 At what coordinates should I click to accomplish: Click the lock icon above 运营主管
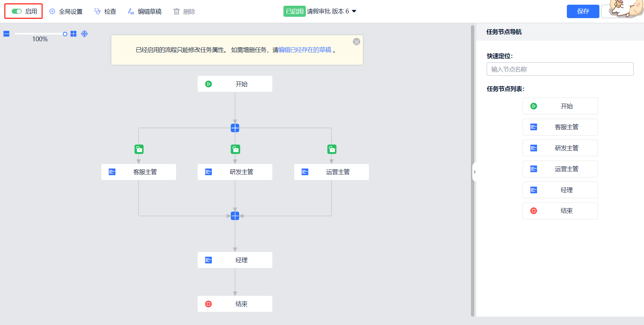[x=332, y=149]
